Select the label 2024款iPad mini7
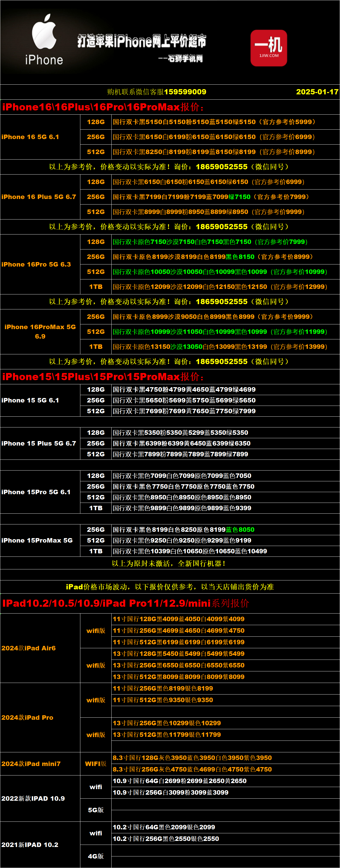Image resolution: width=340 pixels, height=868 pixels. [x=31, y=764]
